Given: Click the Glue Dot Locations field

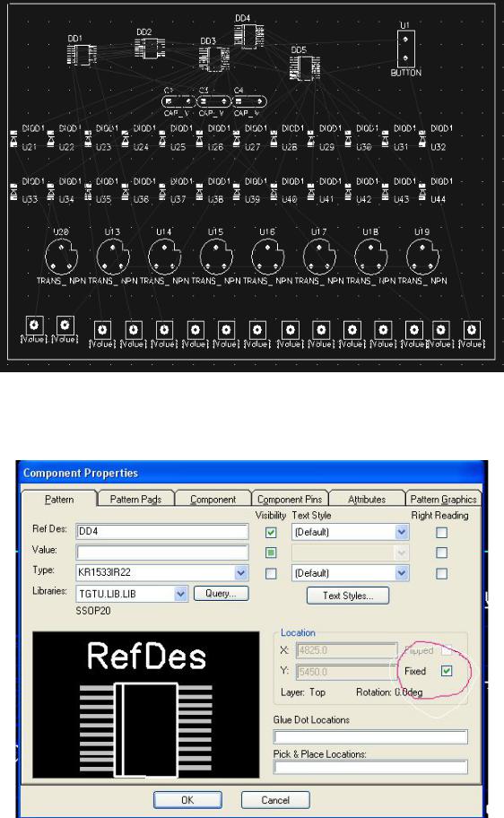Looking at the screenshot, I should click(370, 736).
